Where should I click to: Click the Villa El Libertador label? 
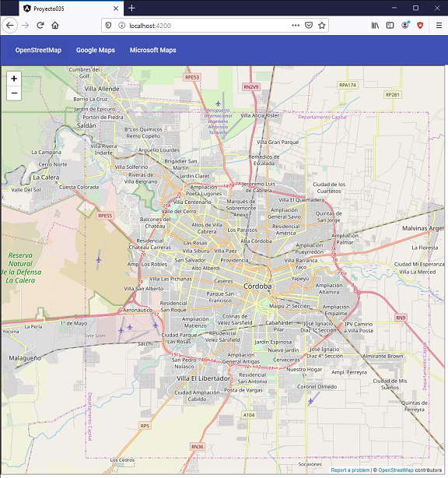click(x=204, y=378)
